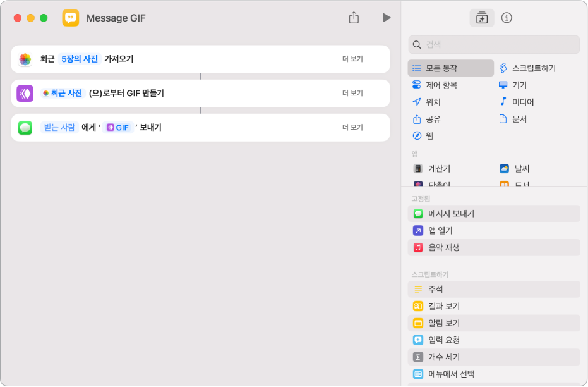The height and width of the screenshot is (387, 588).
Task: Open the shortcut info inspector
Action: click(507, 18)
